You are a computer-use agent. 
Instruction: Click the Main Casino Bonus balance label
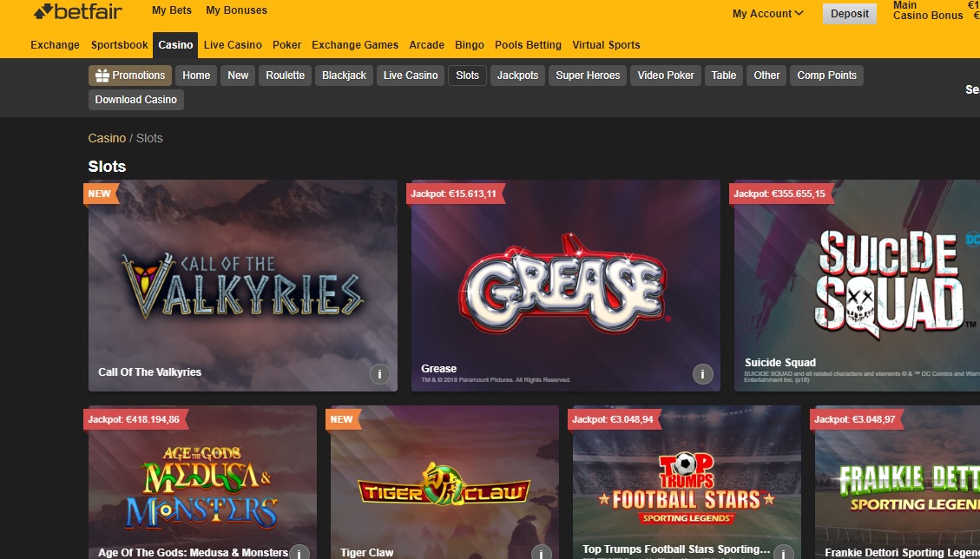(x=928, y=10)
